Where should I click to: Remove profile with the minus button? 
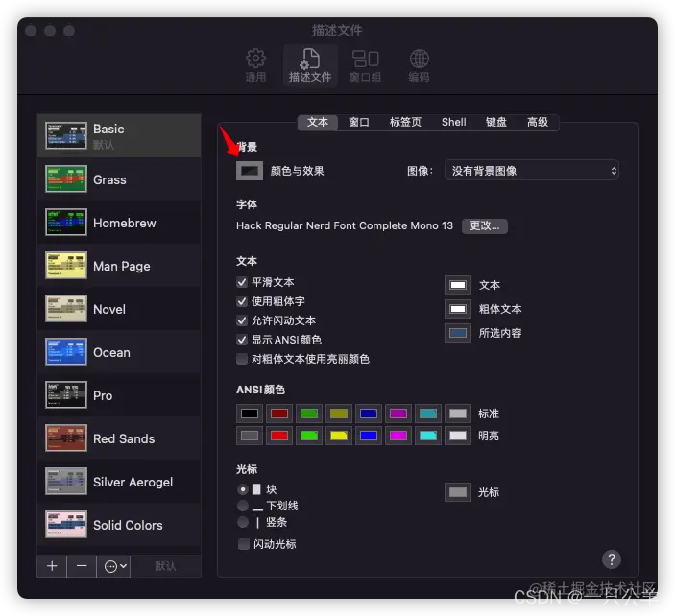(82, 566)
